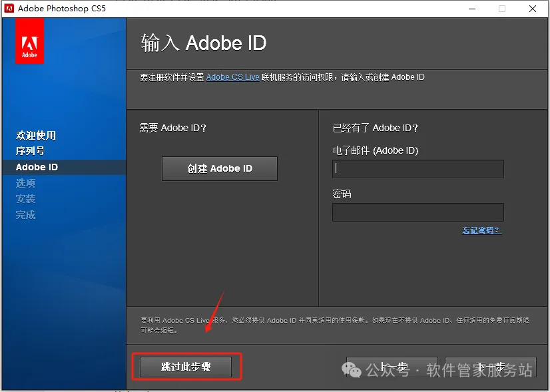This screenshot has width=550, height=392.
Task: Select the Adobe ID step in sidebar
Action: point(37,167)
